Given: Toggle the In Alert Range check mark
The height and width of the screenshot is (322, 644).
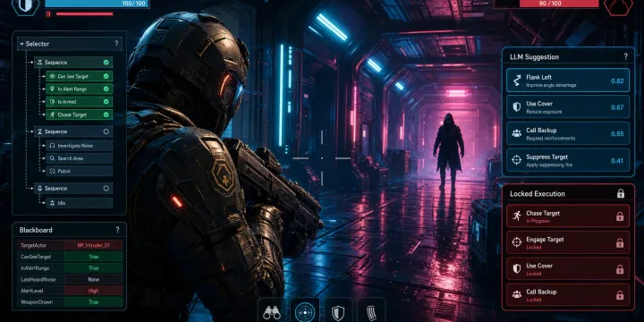Looking at the screenshot, I should coord(106,89).
